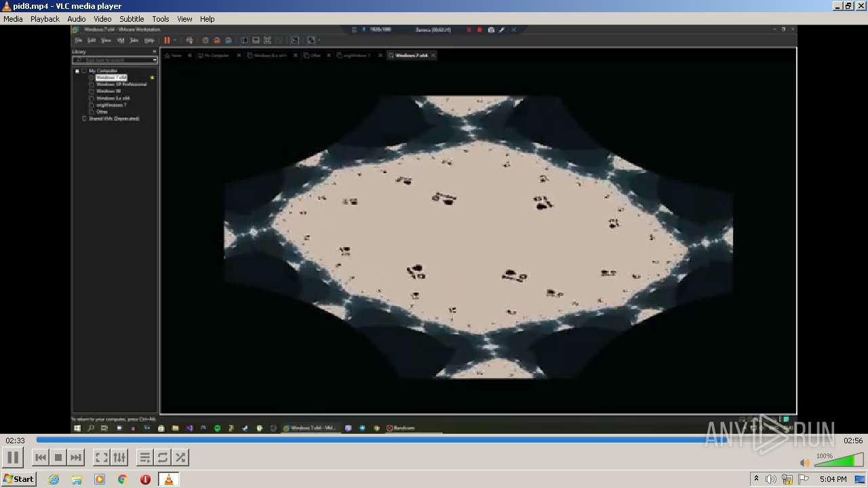
Task: Click the VMware taskbar button in the video
Action: coord(310,428)
